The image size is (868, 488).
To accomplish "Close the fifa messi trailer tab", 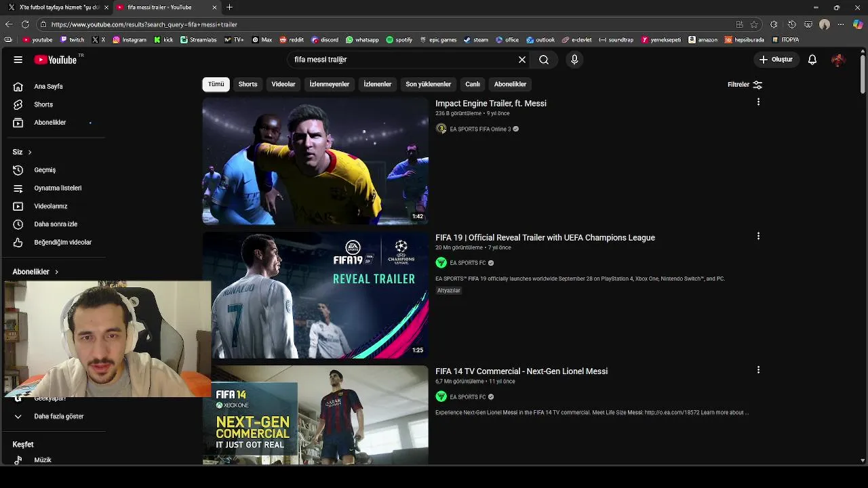I will tap(214, 7).
